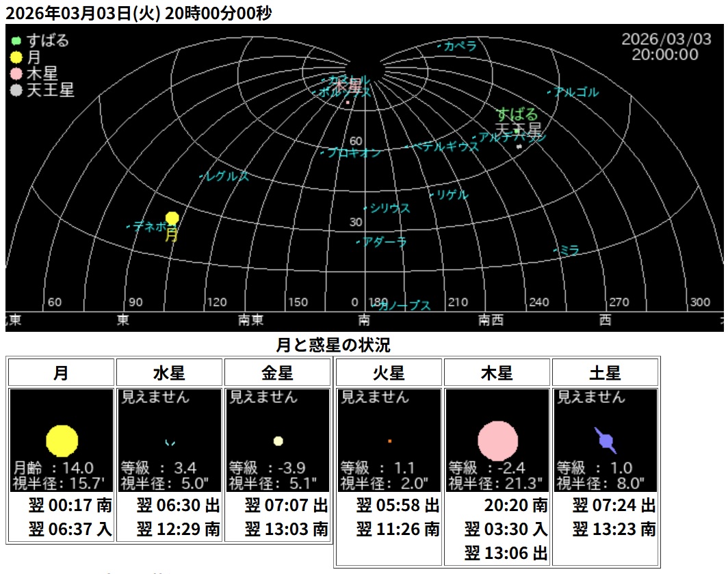
Task: Toggle the 月 legend entry
Action: (x=34, y=57)
